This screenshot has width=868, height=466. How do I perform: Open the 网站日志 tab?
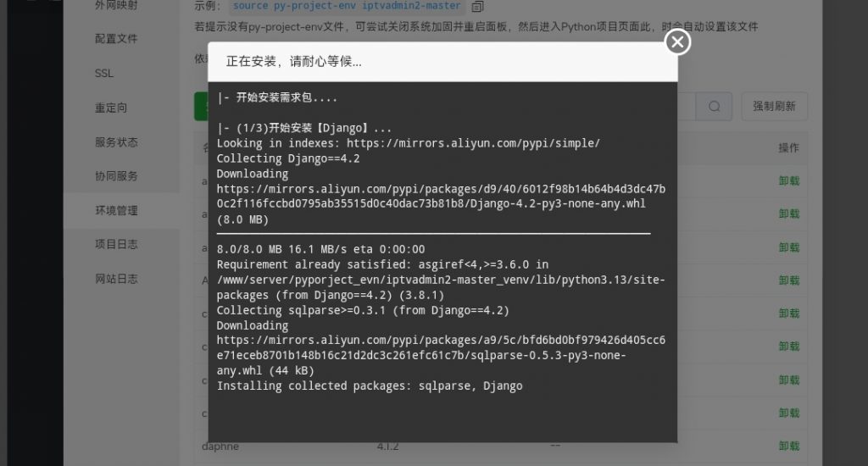(x=116, y=279)
